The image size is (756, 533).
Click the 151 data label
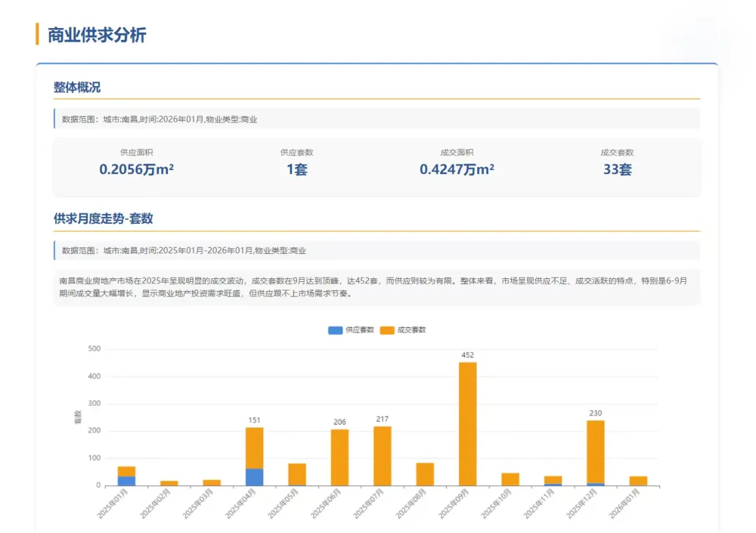pos(255,420)
